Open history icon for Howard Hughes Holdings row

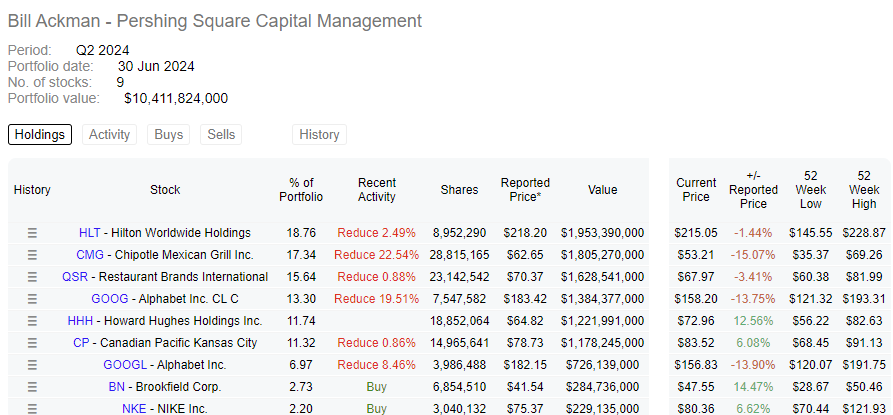(32, 321)
